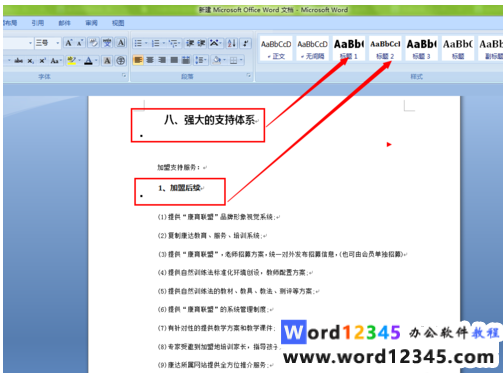Image resolution: width=504 pixels, height=373 pixels.
Task: Increase the paragraph indent
Action: click(x=201, y=43)
